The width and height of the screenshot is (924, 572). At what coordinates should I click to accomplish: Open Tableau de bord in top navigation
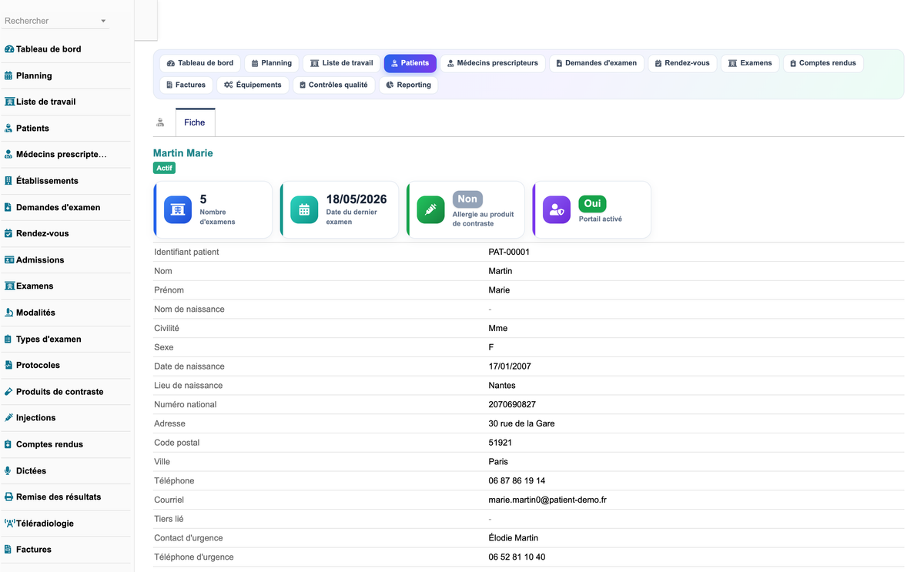(x=200, y=63)
